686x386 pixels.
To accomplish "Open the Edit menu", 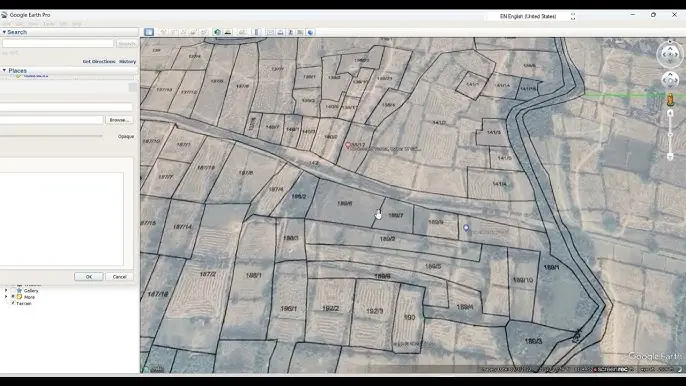I will [19, 24].
